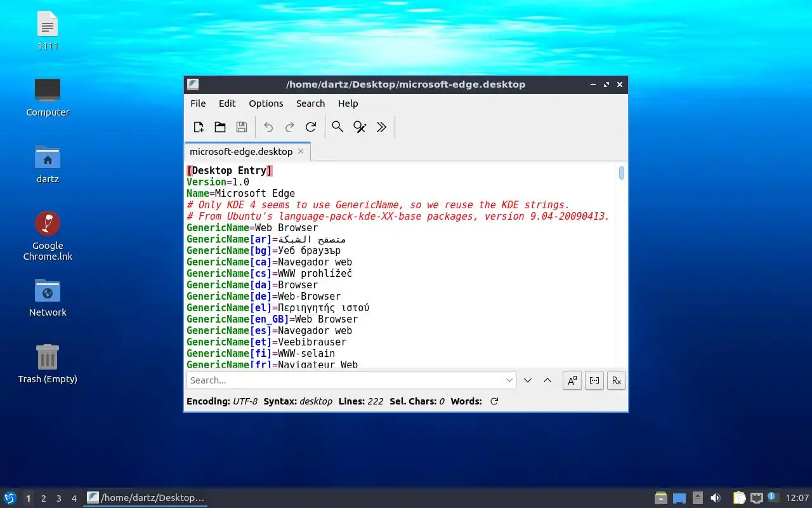Viewport: 812px width, 508px height.
Task: Click the FeatherPad window title icon
Action: tap(193, 84)
